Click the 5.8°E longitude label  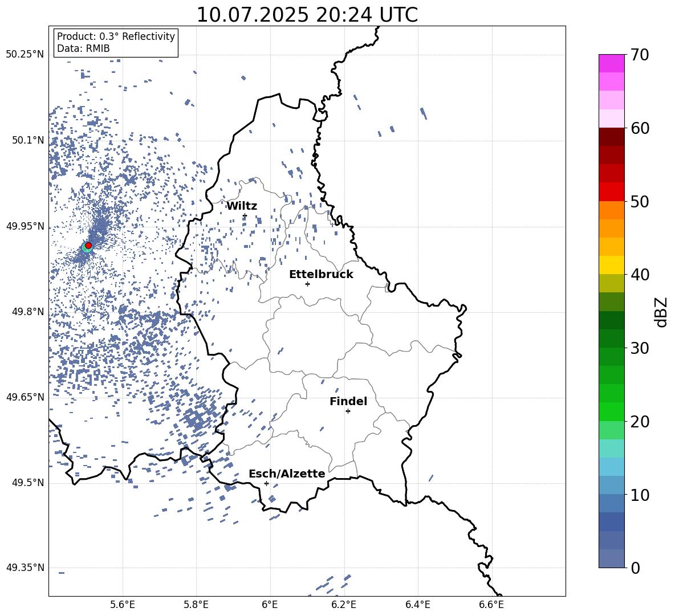pos(196,605)
